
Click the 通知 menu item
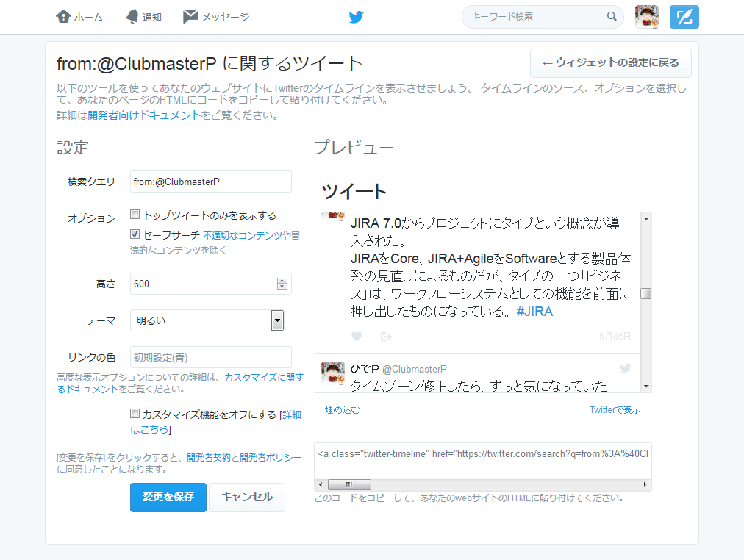[152, 17]
